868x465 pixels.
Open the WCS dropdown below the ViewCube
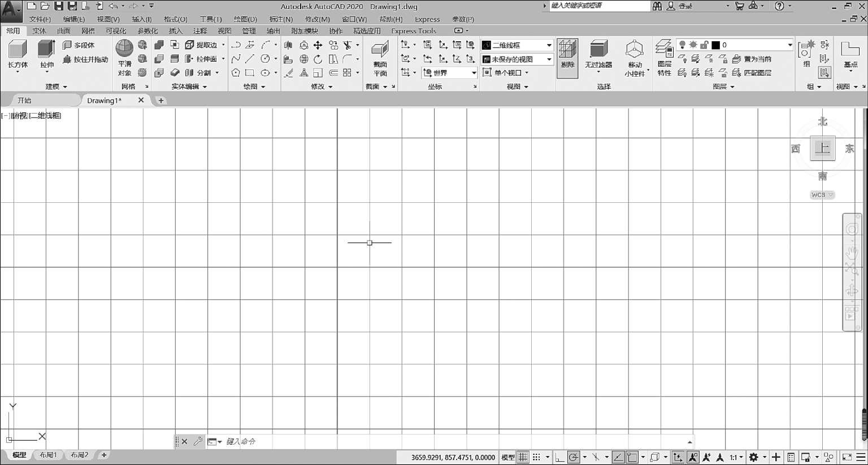coord(822,195)
